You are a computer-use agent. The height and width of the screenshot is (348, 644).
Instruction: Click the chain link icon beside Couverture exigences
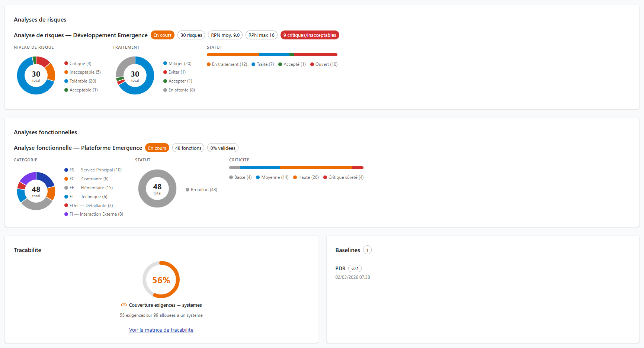tap(124, 305)
